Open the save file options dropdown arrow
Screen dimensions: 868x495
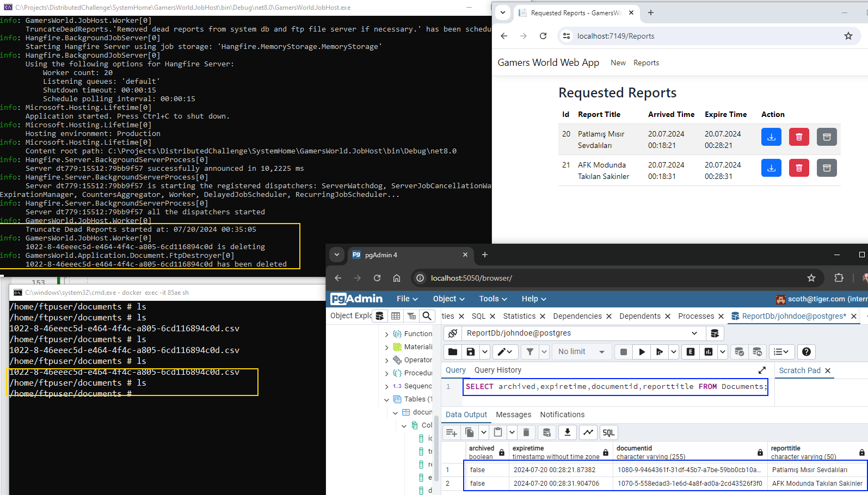pos(484,352)
